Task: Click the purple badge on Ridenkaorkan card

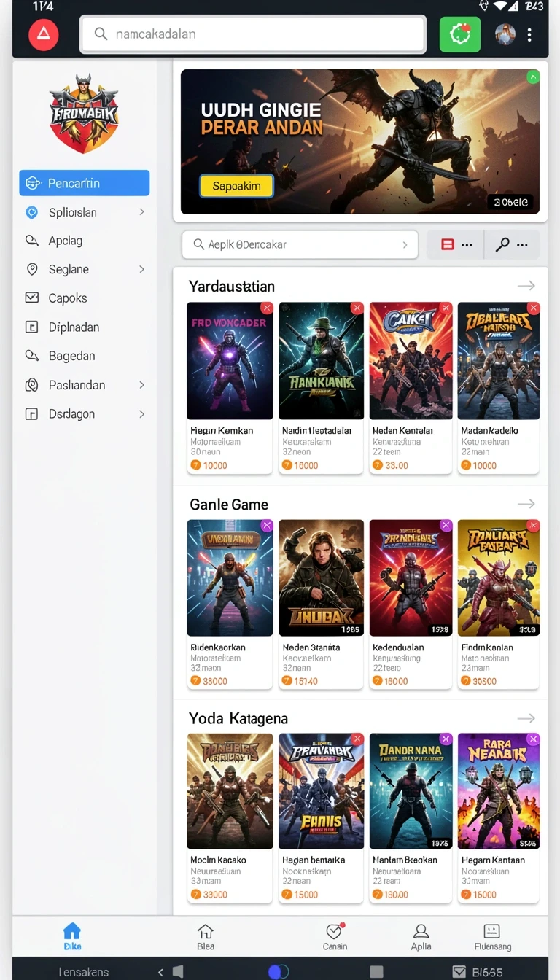Action: pyautogui.click(x=267, y=525)
